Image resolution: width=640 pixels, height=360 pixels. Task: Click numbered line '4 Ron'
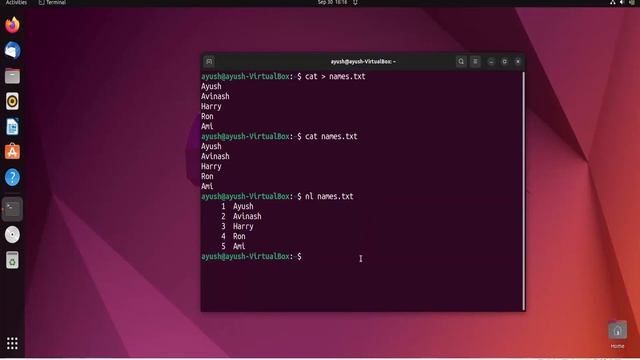click(x=233, y=236)
